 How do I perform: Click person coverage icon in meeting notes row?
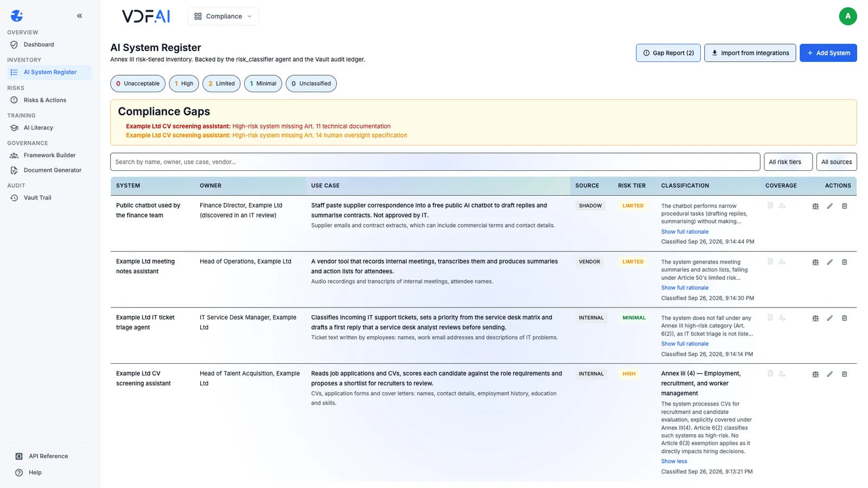[782, 261]
